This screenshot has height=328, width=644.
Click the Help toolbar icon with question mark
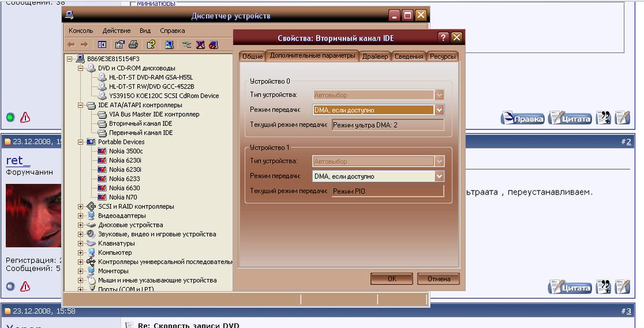click(x=151, y=44)
